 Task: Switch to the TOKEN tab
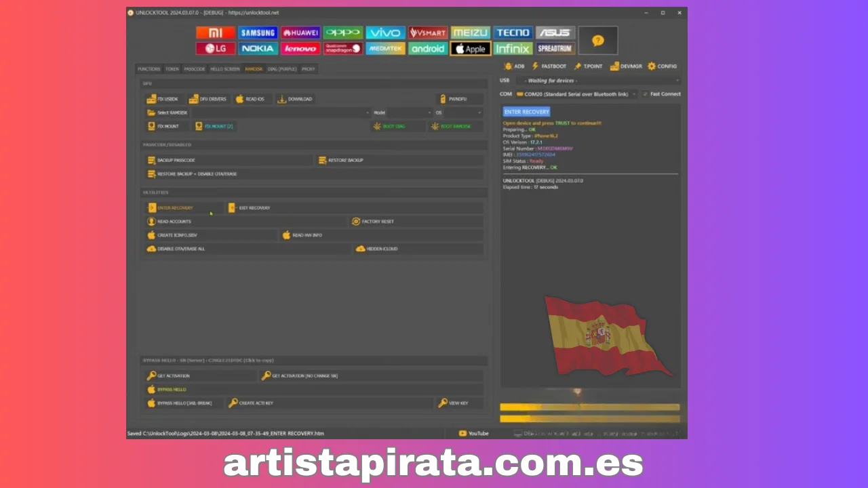tap(172, 68)
